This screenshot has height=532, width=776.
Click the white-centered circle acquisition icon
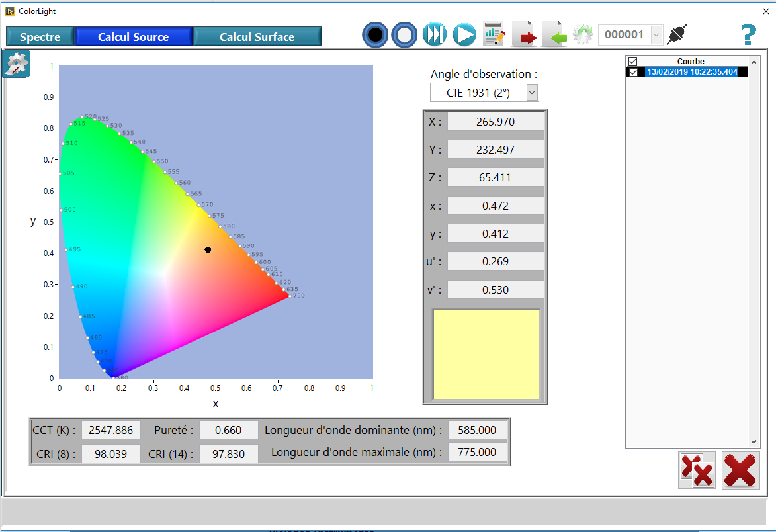[x=404, y=35]
